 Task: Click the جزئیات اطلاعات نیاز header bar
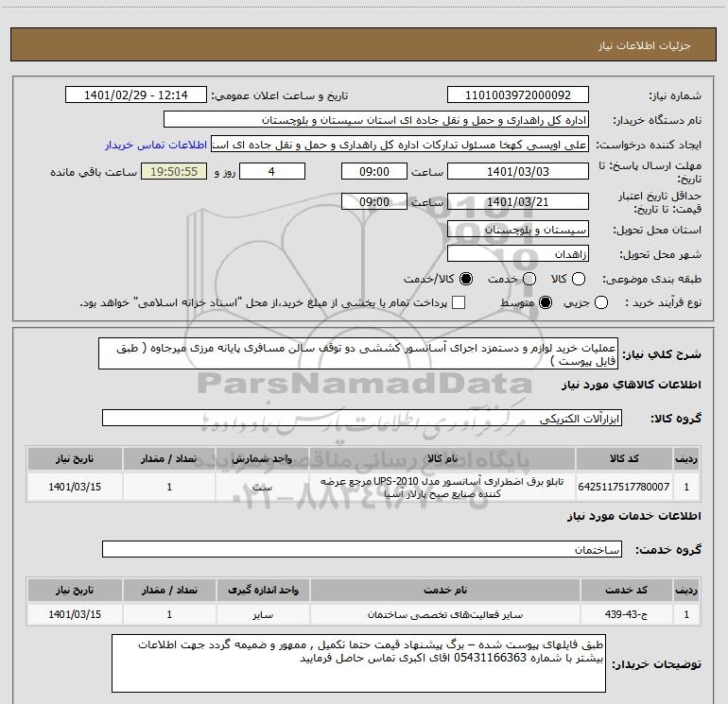pyautogui.click(x=363, y=44)
